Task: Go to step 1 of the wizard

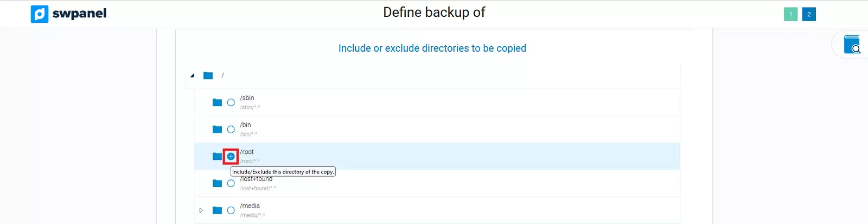Action: (x=790, y=14)
